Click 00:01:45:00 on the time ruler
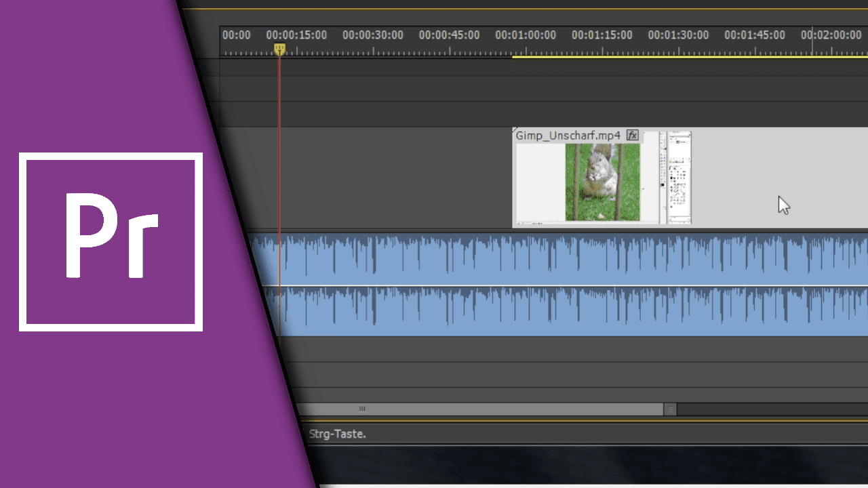The height and width of the screenshot is (488, 868). 755,35
